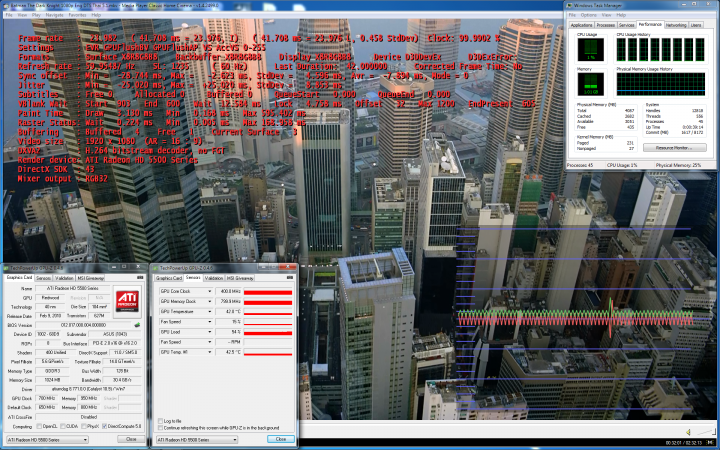The image size is (720, 450).
Task: Switch to Networking tab in Task Manager
Action: [x=676, y=25]
